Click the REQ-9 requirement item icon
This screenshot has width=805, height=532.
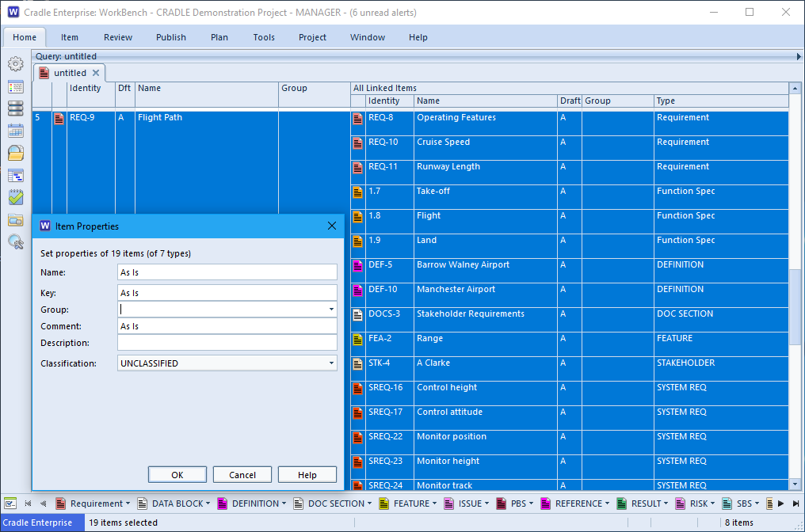point(59,119)
